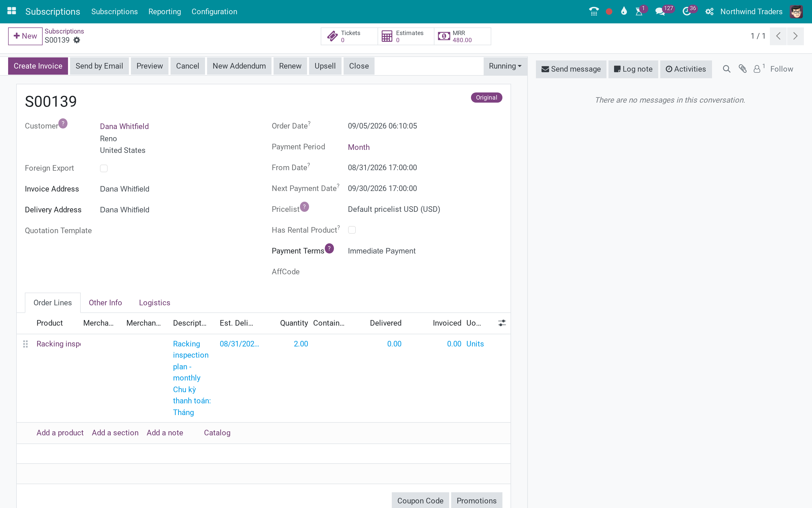Search messages with magnifier icon

click(726, 69)
